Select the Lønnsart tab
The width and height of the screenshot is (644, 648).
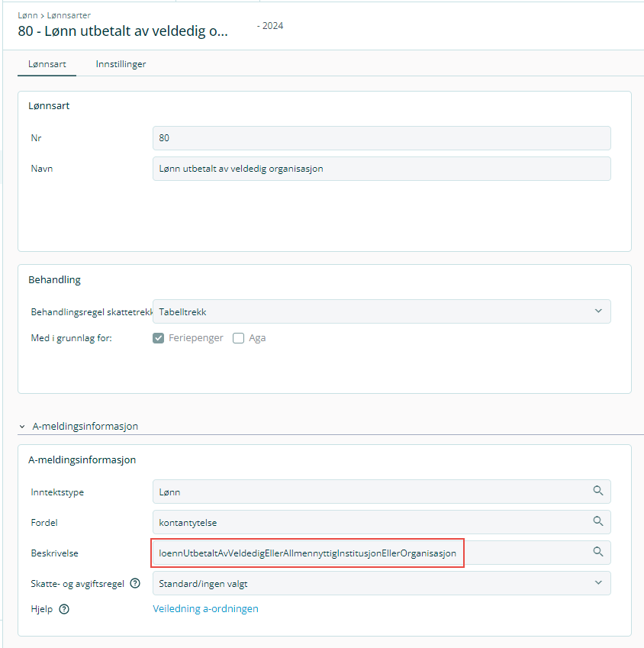point(47,64)
